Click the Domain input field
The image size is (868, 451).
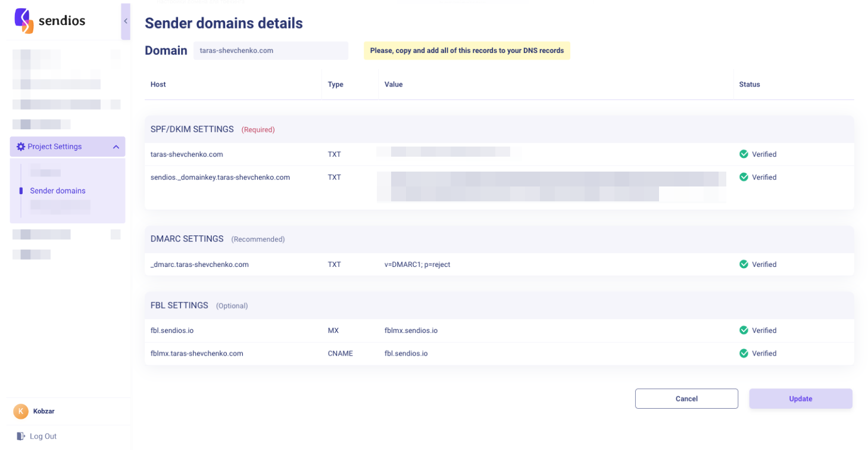pos(271,51)
